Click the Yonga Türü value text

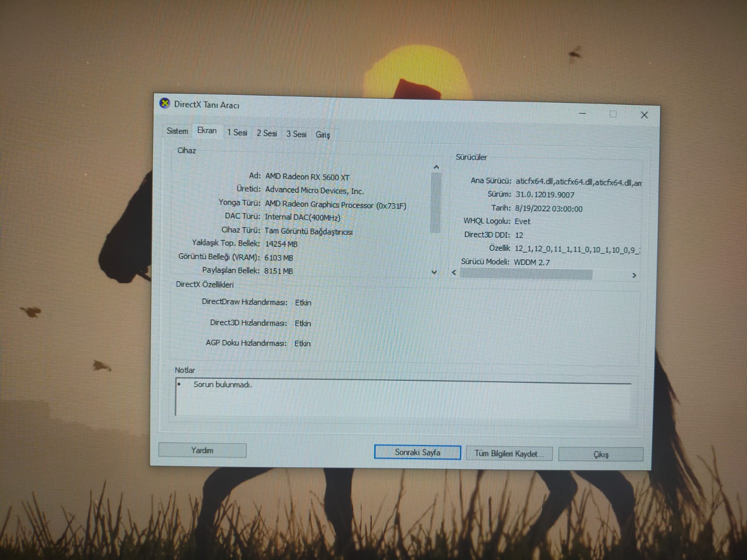pos(336,205)
